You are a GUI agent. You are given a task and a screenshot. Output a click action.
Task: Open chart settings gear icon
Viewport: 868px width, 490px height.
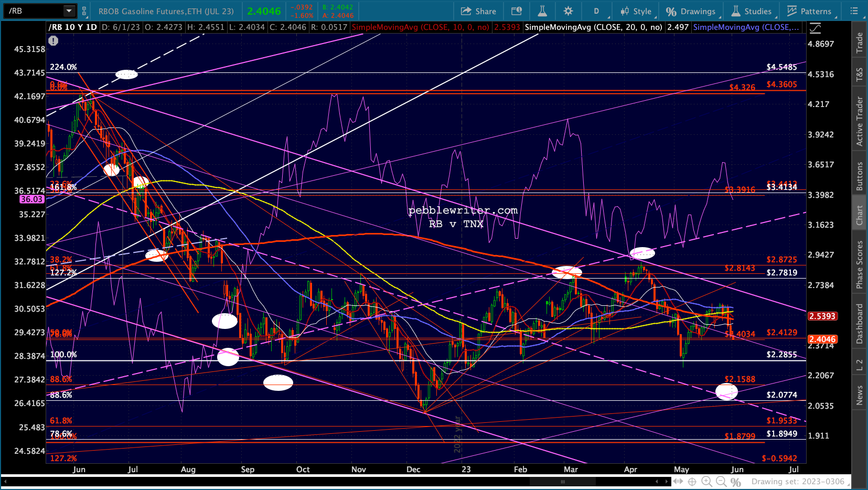(x=568, y=11)
